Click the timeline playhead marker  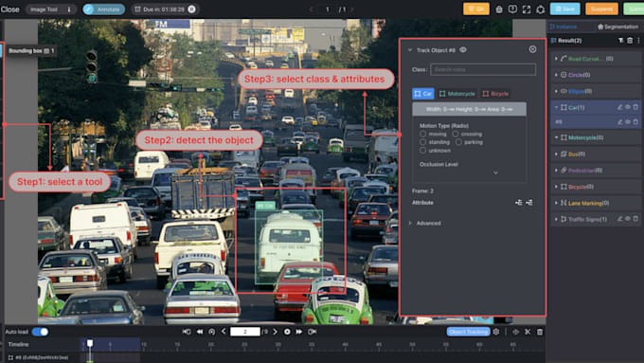click(90, 343)
